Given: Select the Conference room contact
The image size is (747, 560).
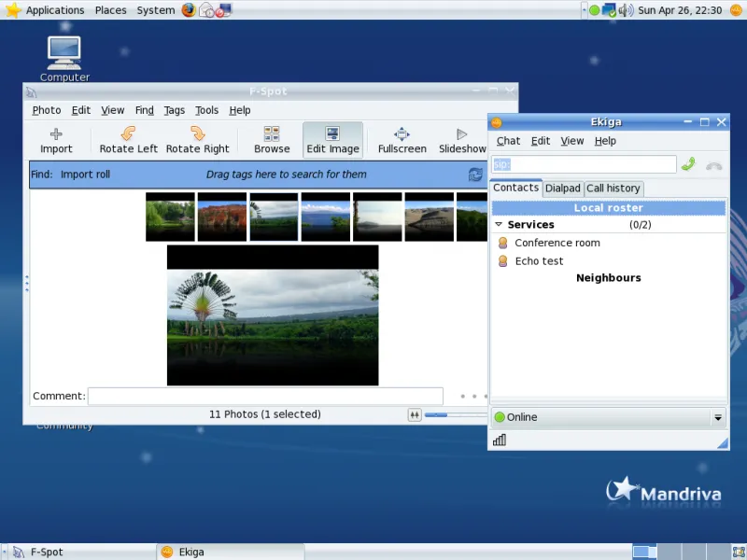Looking at the screenshot, I should [x=557, y=243].
